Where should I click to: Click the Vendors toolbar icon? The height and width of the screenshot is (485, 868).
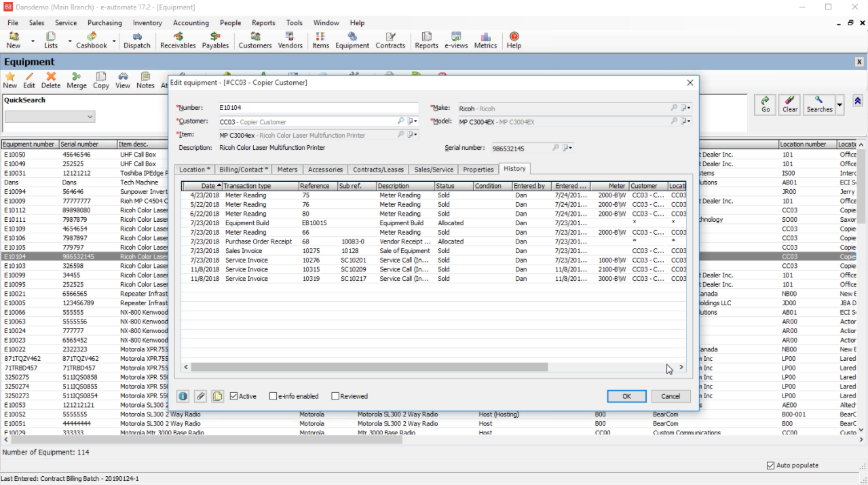coord(290,40)
